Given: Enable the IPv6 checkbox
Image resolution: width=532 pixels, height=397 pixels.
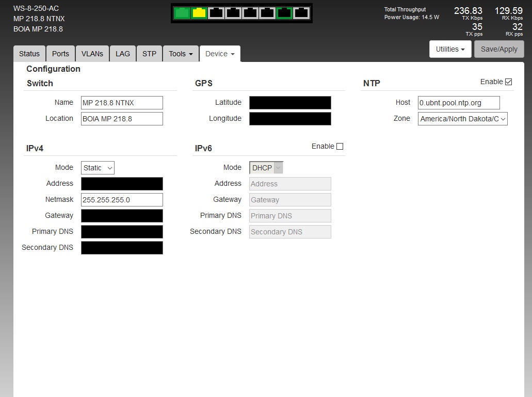Looking at the screenshot, I should 340,147.
